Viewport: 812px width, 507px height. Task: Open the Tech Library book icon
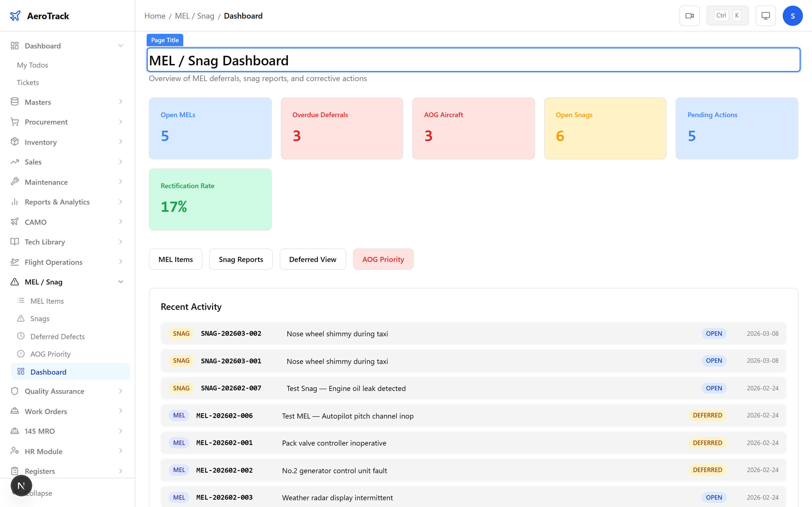[x=15, y=242]
